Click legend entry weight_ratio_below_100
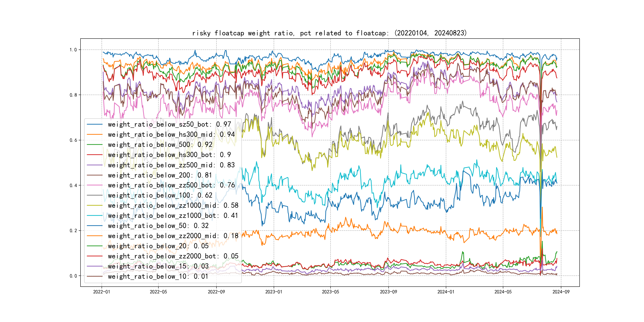 (160, 195)
